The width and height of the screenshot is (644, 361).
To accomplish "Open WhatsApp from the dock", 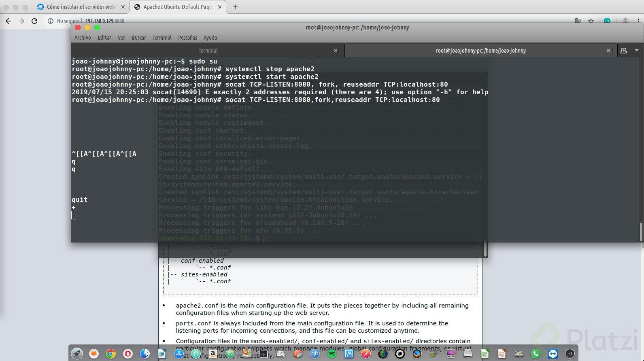I will click(536, 354).
